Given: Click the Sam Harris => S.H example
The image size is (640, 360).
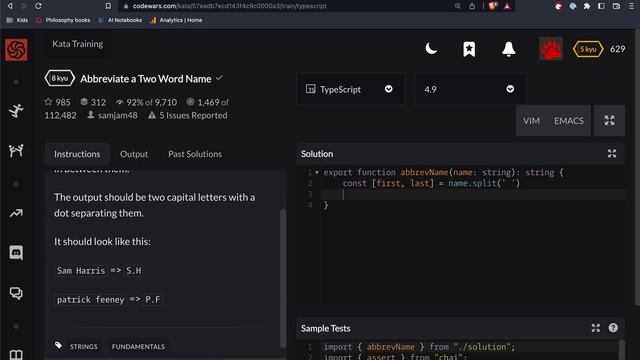Looking at the screenshot, I should coord(99,271).
